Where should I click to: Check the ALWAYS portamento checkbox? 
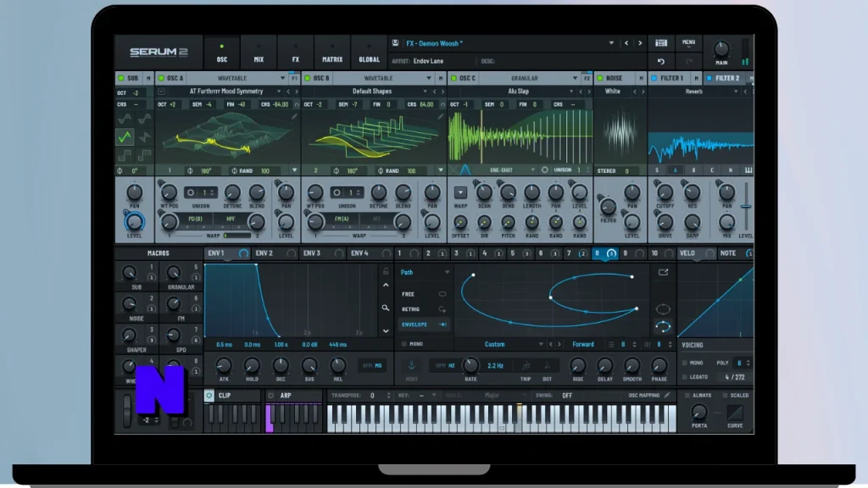coord(687,395)
